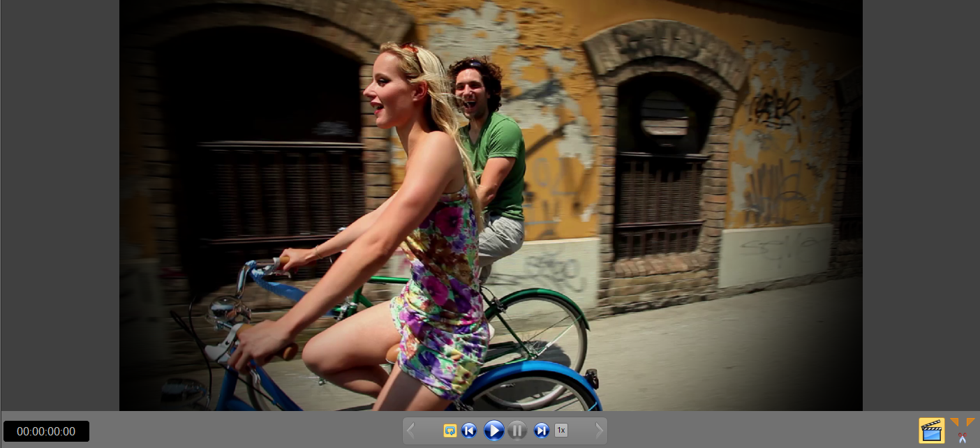Skip forward with the next/end button
This screenshot has width=980, height=448.
point(541,431)
